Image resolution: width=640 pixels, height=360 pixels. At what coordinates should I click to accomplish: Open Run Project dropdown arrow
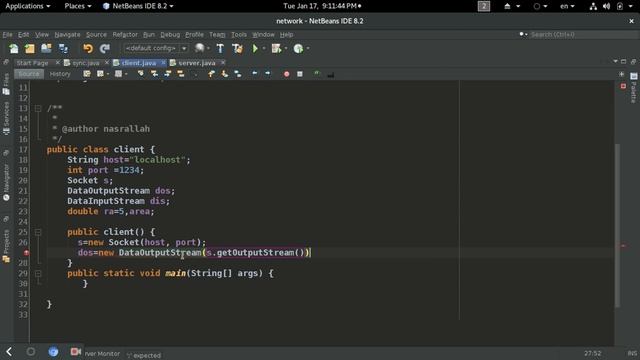coord(264,49)
